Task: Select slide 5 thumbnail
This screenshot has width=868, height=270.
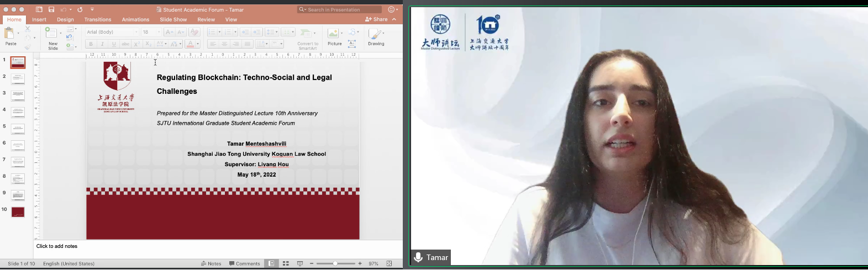Action: (x=18, y=129)
